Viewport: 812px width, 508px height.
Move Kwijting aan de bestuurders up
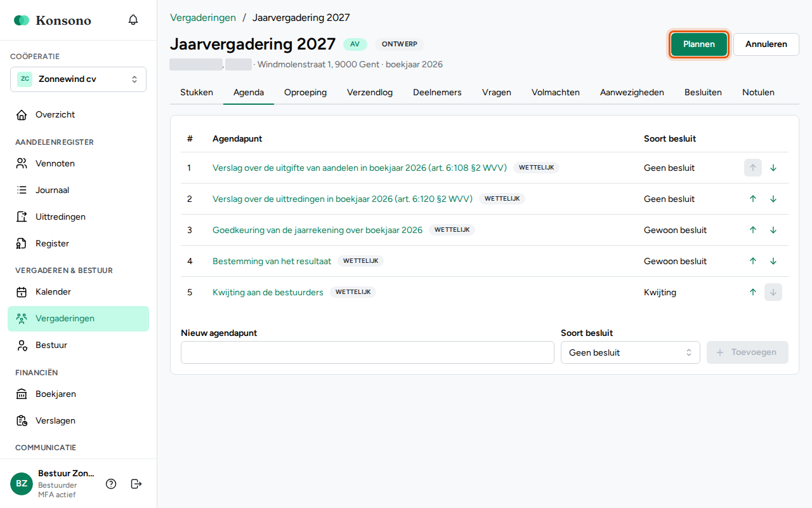(x=753, y=292)
